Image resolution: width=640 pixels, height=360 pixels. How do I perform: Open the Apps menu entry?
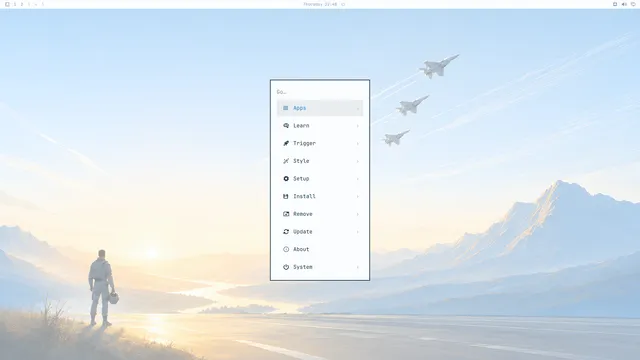tap(320, 108)
